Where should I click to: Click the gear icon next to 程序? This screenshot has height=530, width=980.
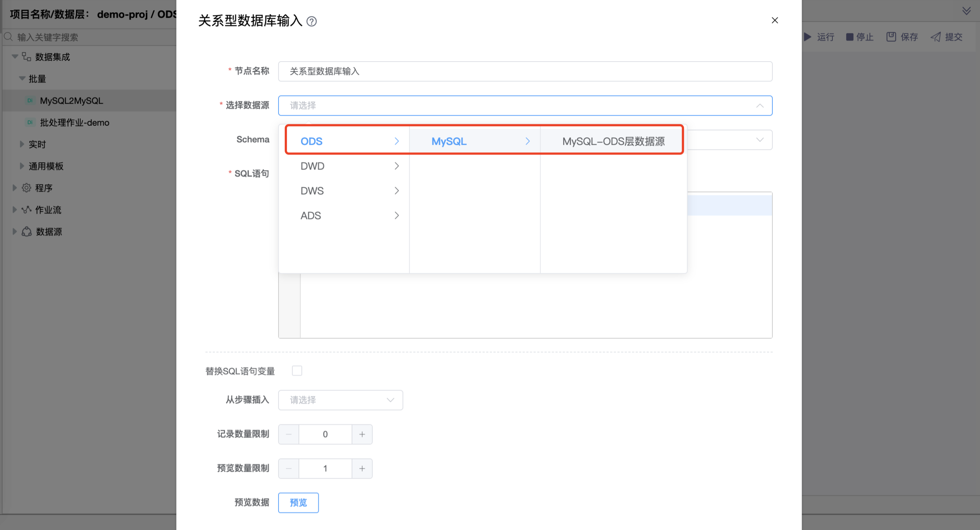click(x=26, y=187)
